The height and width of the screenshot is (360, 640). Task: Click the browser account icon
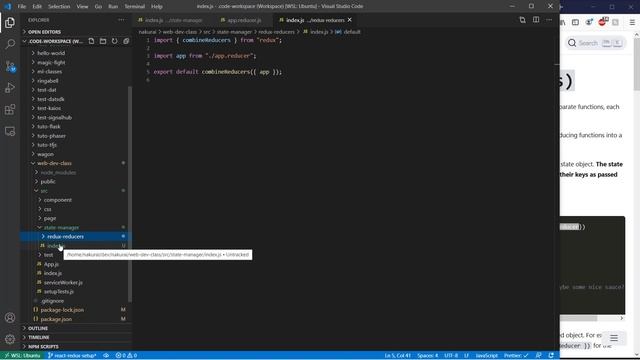coord(589,22)
